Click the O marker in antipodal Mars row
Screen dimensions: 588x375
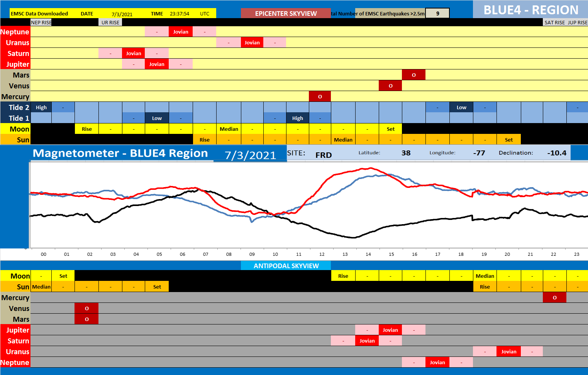[86, 319]
